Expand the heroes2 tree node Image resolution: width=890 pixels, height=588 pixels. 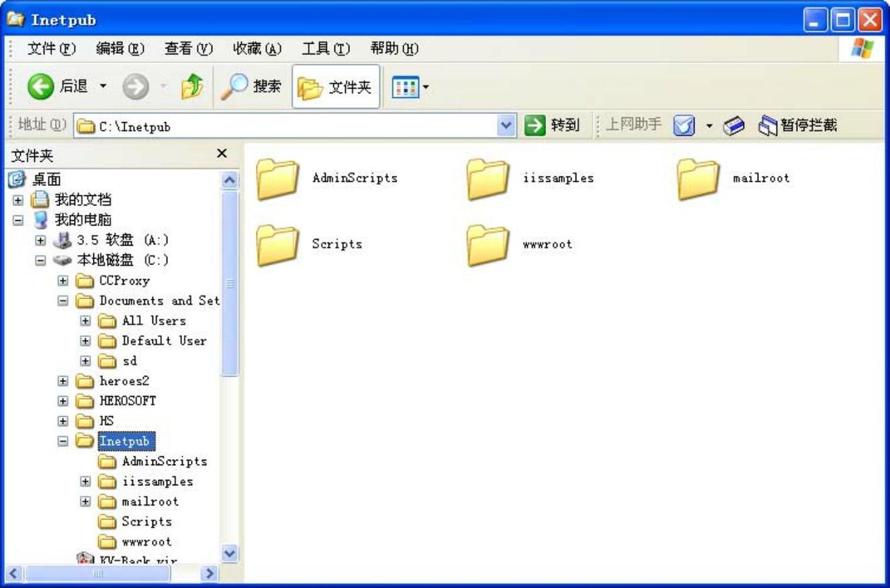tap(62, 381)
